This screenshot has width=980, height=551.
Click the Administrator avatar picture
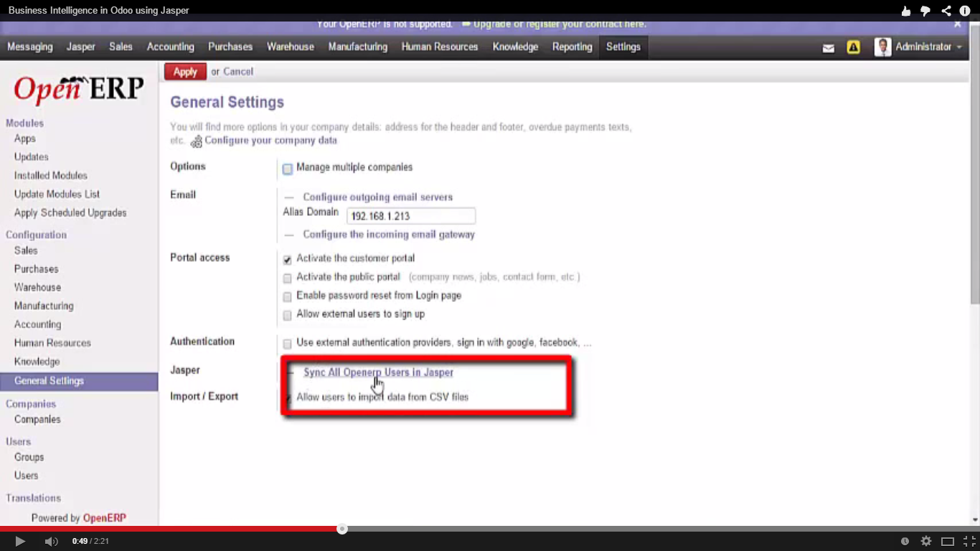882,47
